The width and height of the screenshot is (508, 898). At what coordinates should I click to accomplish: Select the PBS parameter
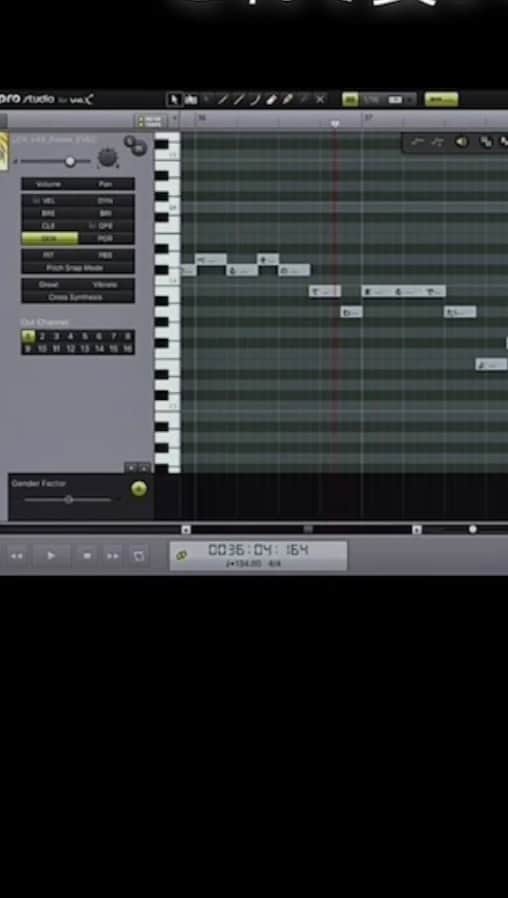(105, 255)
